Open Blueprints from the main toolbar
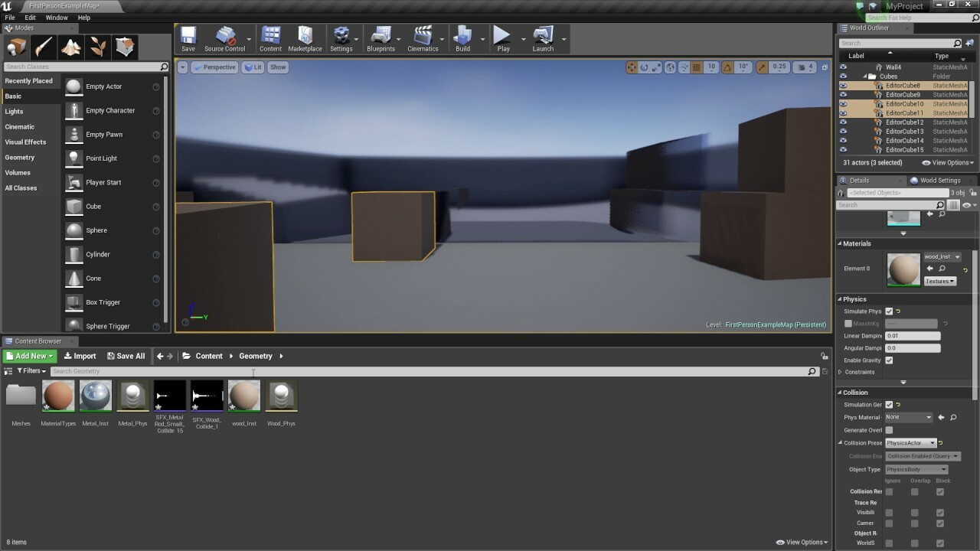Viewport: 980px width, 551px height. (x=381, y=36)
